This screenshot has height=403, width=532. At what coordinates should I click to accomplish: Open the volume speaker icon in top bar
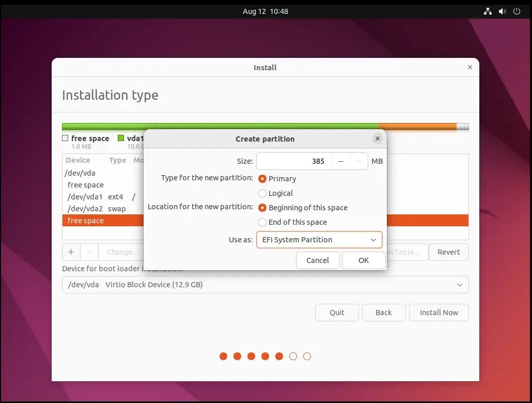pyautogui.click(x=502, y=11)
